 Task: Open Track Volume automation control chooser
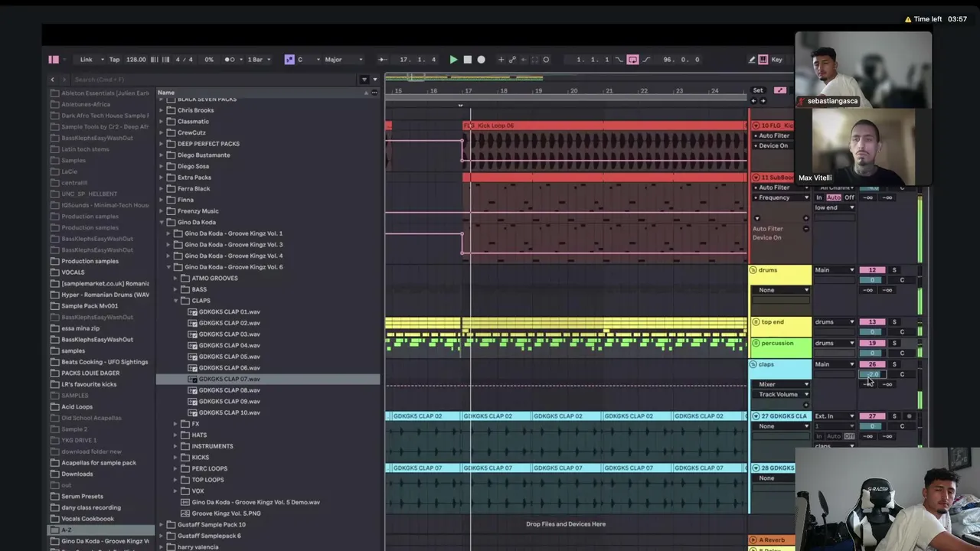coord(781,394)
